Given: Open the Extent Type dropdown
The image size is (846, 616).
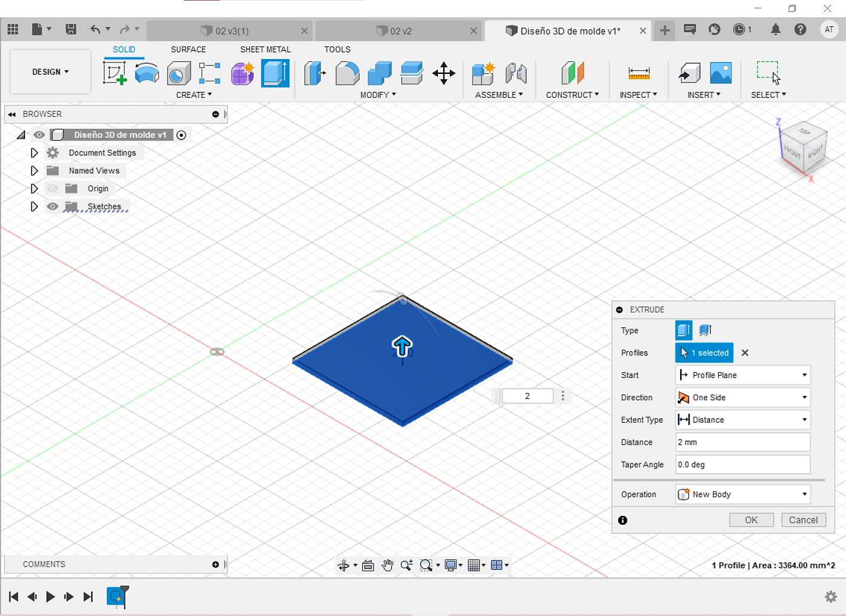Looking at the screenshot, I should click(743, 420).
